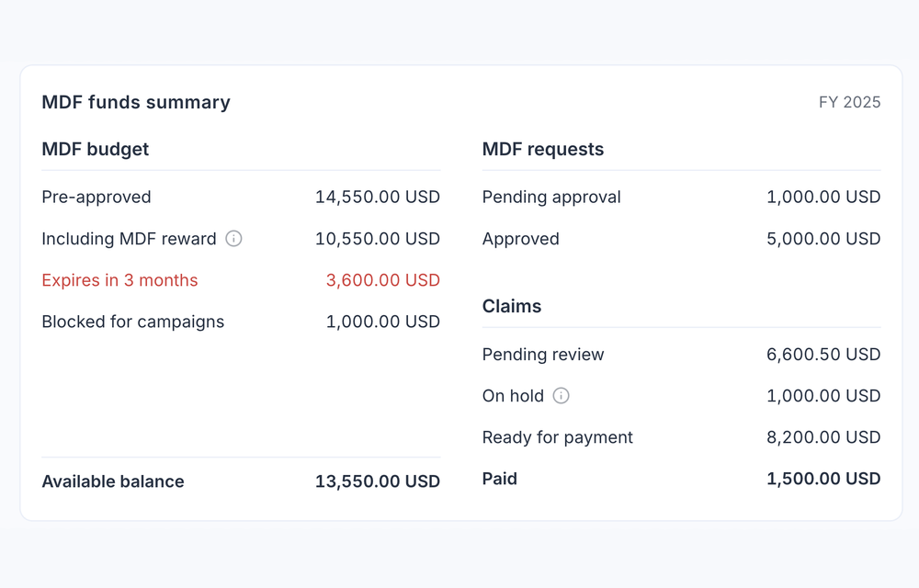Image resolution: width=919 pixels, height=588 pixels.
Task: Click the Pending review amount 6,600.50 USD
Action: 823,355
